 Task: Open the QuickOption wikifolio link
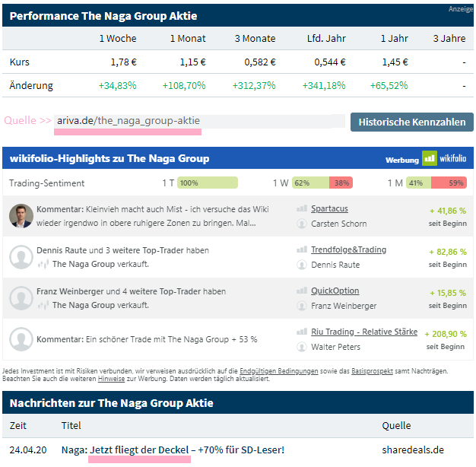tap(335, 291)
